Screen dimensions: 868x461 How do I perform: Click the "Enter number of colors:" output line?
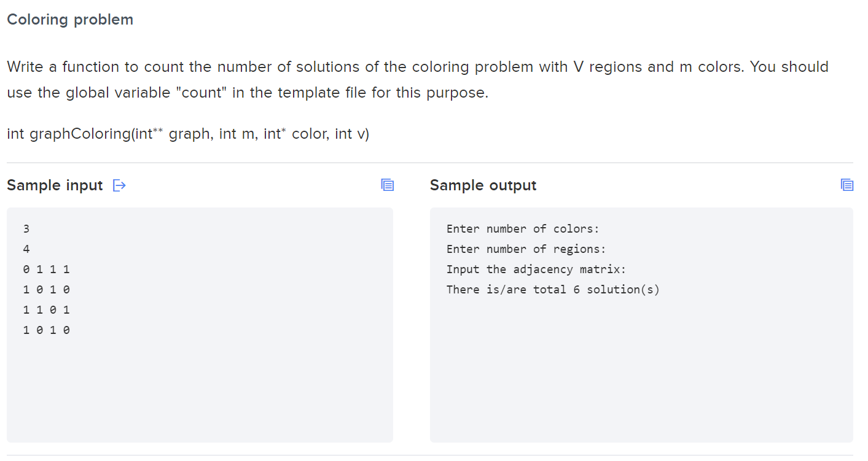523,229
